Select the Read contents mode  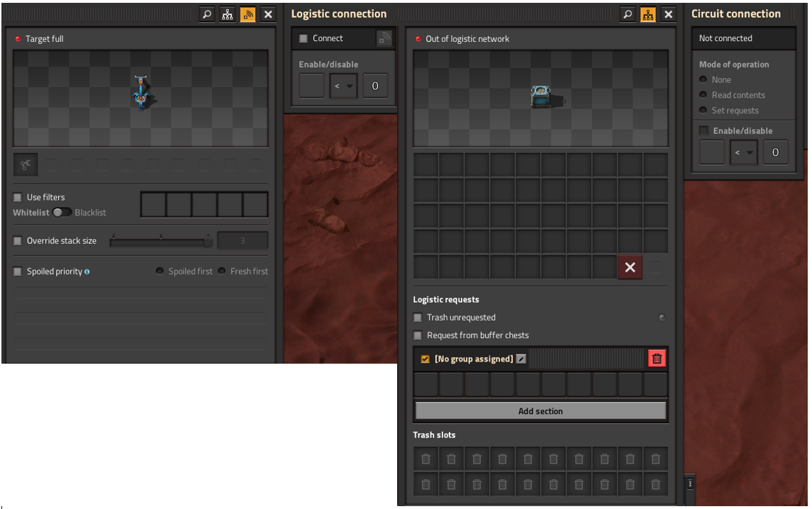(703, 95)
